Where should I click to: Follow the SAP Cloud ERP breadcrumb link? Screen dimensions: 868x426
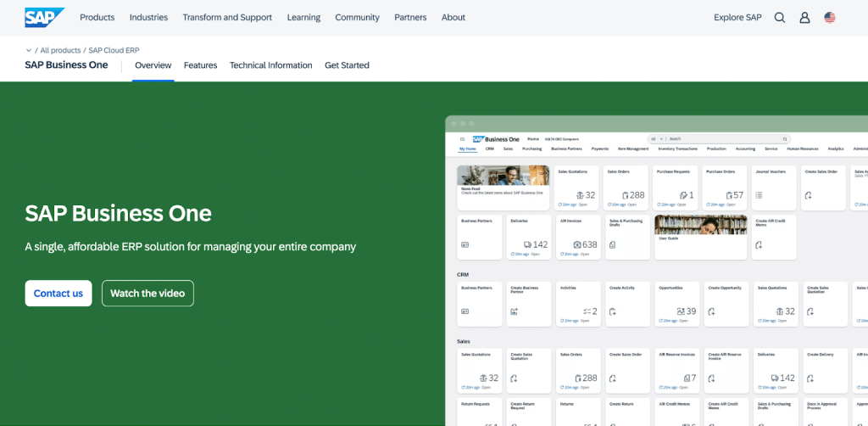tap(114, 50)
